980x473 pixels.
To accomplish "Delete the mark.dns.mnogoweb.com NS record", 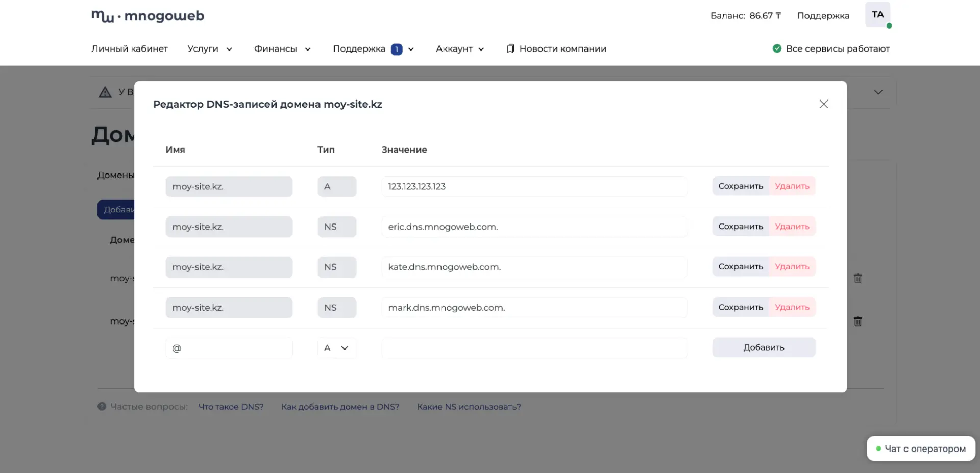I will (792, 307).
